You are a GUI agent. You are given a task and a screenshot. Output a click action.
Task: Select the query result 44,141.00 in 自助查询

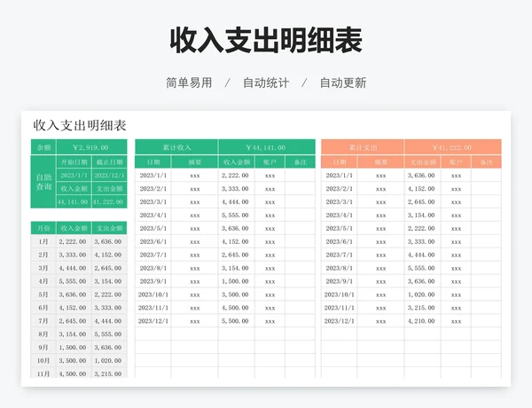[74, 201]
